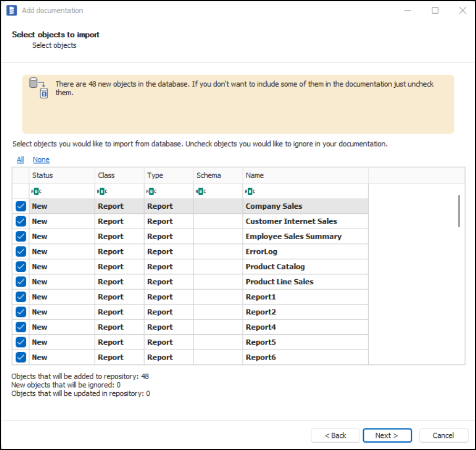The image size is (476, 450).
Task: Click the database import icon in banner
Action: pyautogui.click(x=39, y=88)
